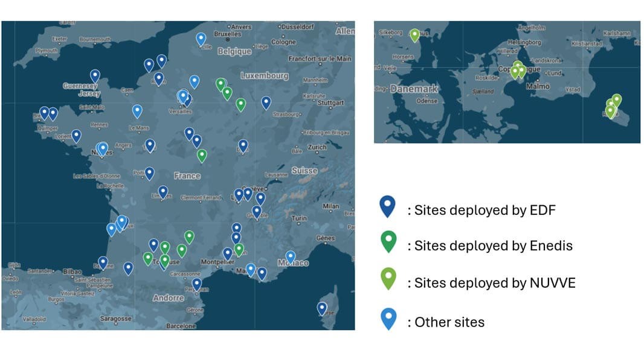
Task: Select the "Andorre" label on the map
Action: [x=168, y=298]
